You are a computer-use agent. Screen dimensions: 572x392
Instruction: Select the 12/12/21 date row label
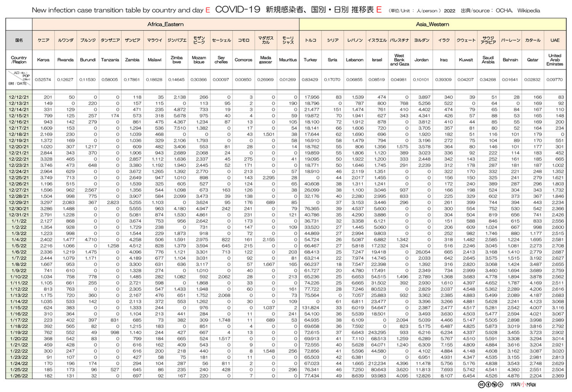19,97
